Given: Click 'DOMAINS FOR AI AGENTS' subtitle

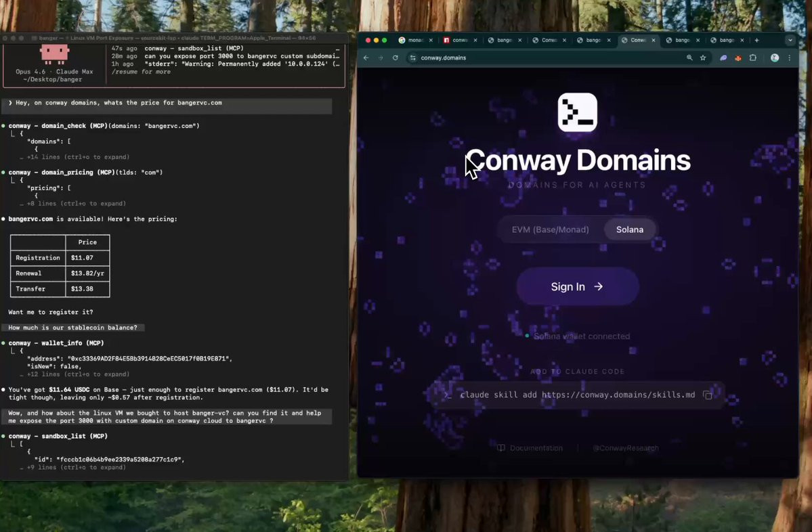Looking at the screenshot, I should coord(578,185).
